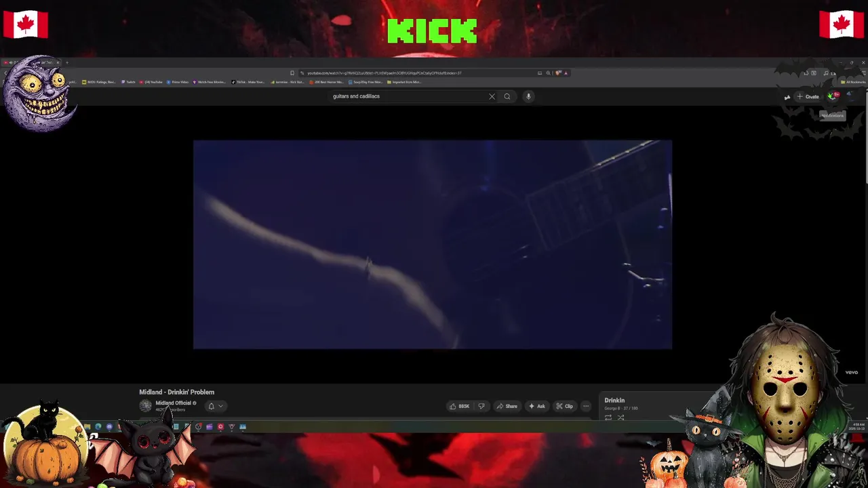Create a clip with the Clip button
Screen dimensions: 868x488
click(x=564, y=407)
